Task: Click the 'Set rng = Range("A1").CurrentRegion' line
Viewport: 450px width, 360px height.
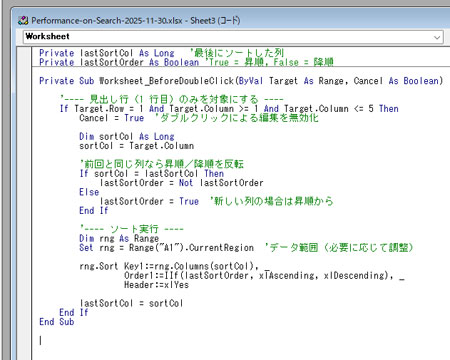Action: click(x=246, y=248)
